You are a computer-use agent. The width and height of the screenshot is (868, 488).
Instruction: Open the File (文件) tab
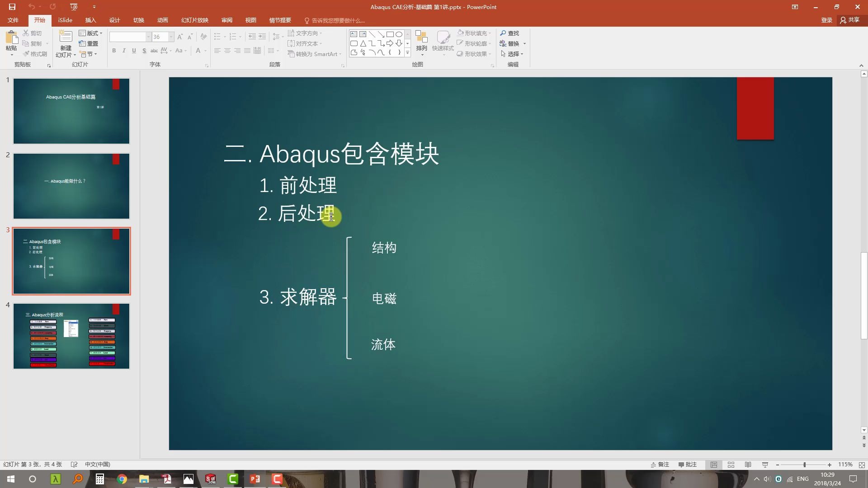pos(13,20)
